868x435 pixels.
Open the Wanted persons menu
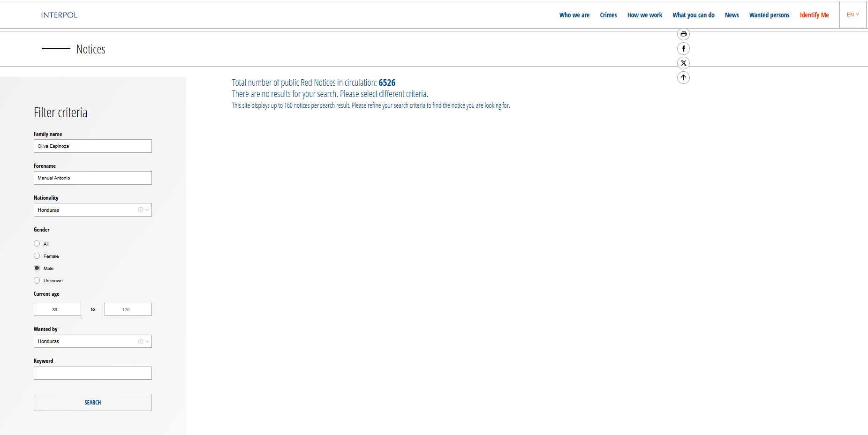[769, 15]
